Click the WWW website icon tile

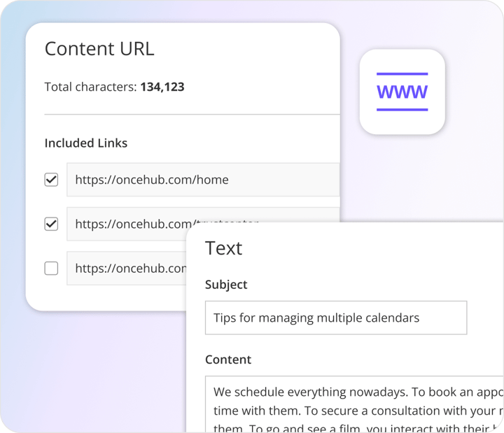tap(402, 92)
